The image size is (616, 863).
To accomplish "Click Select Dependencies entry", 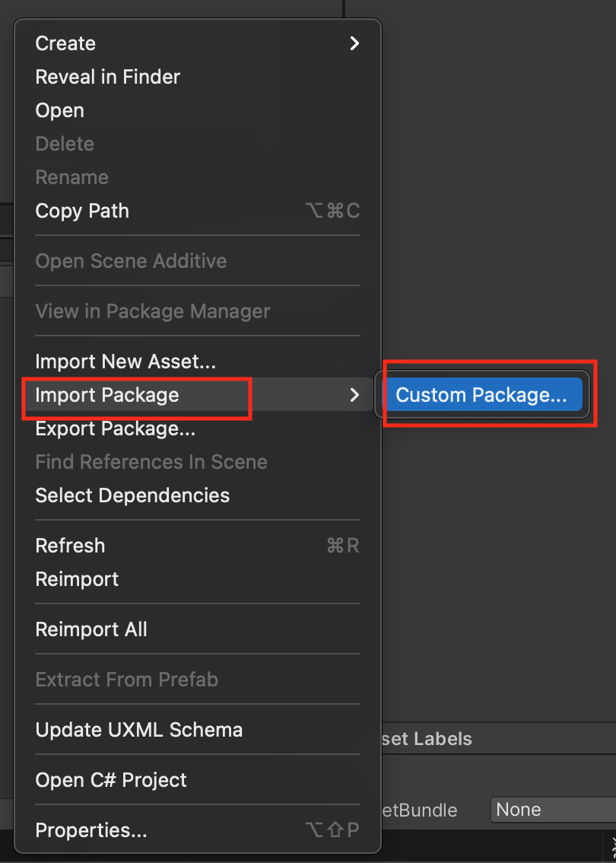I will pyautogui.click(x=132, y=495).
